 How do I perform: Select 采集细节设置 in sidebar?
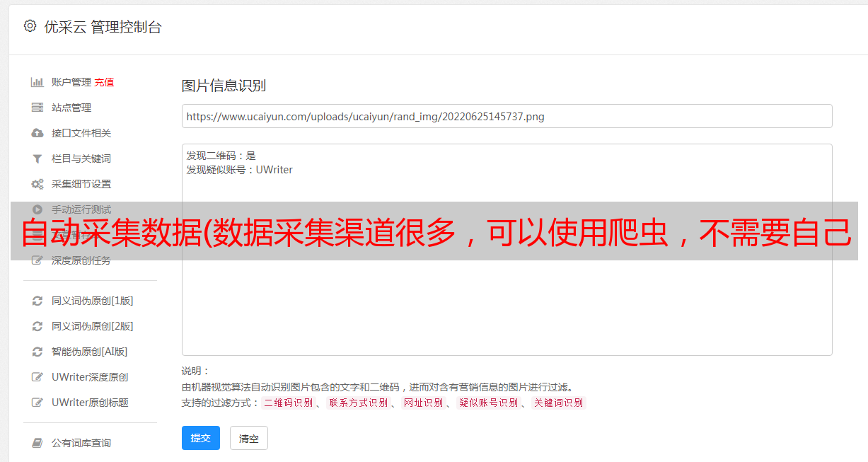[x=81, y=184]
